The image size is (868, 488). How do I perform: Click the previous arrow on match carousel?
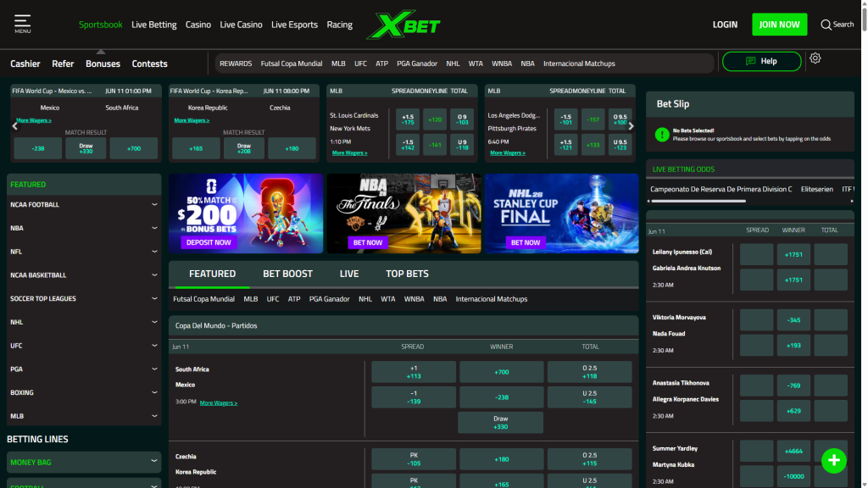(x=15, y=126)
